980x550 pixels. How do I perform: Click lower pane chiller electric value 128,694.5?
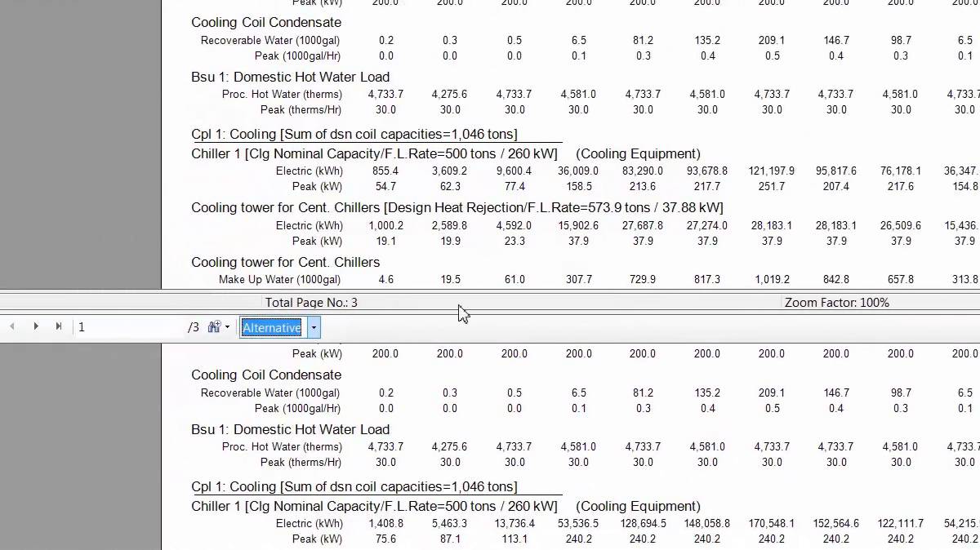(x=643, y=523)
